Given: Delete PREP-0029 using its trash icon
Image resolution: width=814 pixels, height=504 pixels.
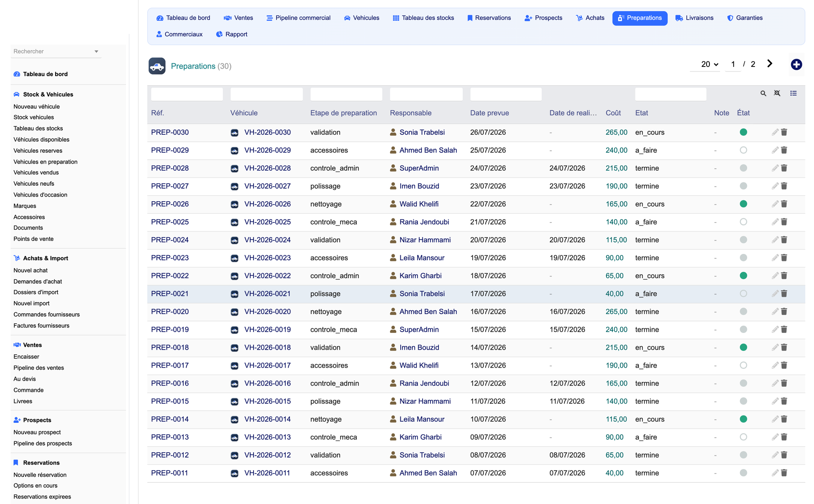Looking at the screenshot, I should [x=784, y=150].
